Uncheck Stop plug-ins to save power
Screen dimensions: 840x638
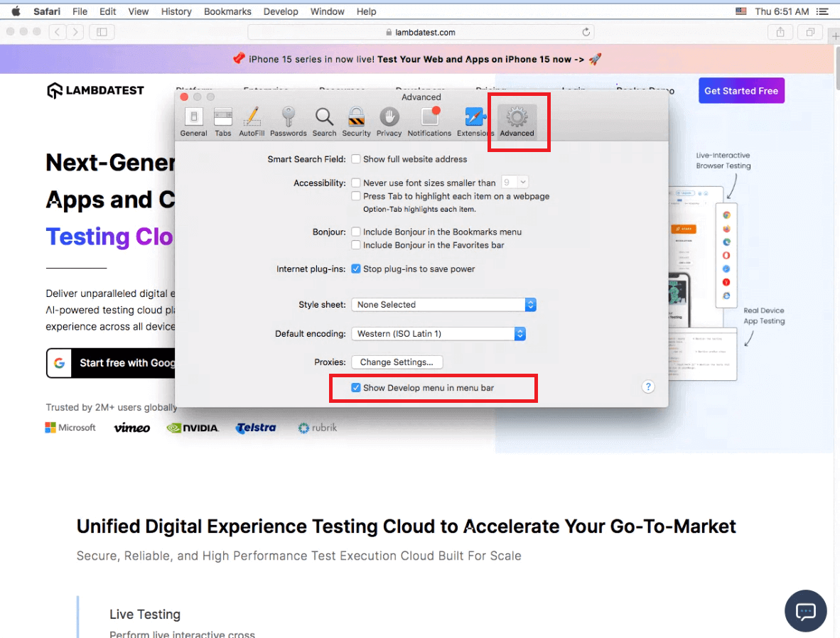point(356,269)
